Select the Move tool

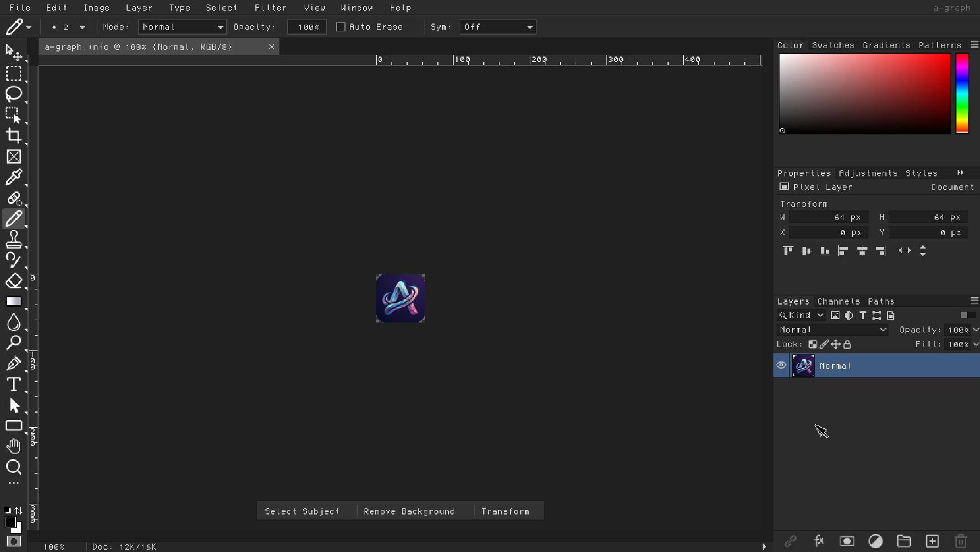click(x=13, y=53)
